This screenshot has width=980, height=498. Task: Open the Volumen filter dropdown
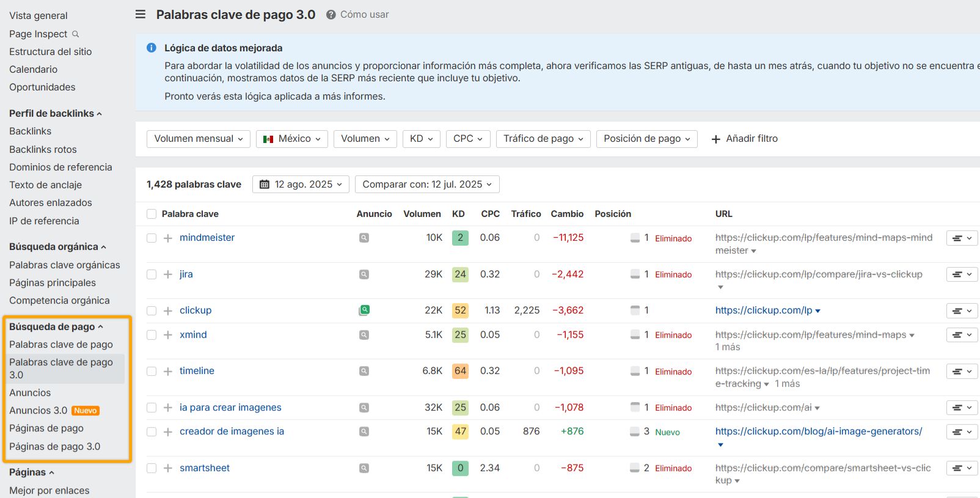tap(365, 139)
